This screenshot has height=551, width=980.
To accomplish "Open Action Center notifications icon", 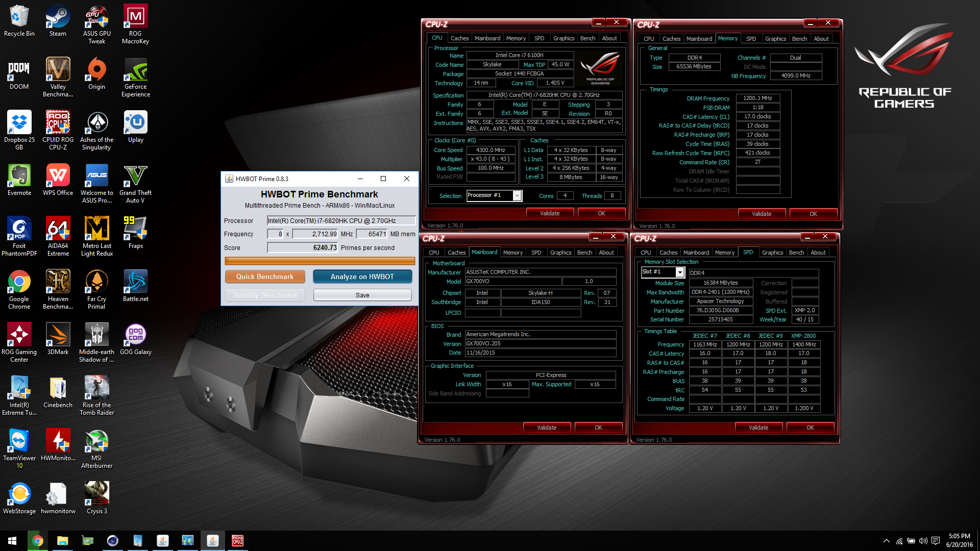I will pos(936,541).
